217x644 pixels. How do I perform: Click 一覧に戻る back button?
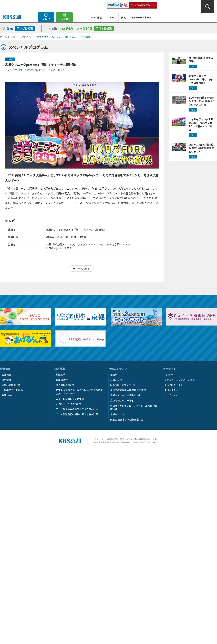[x=82, y=269]
